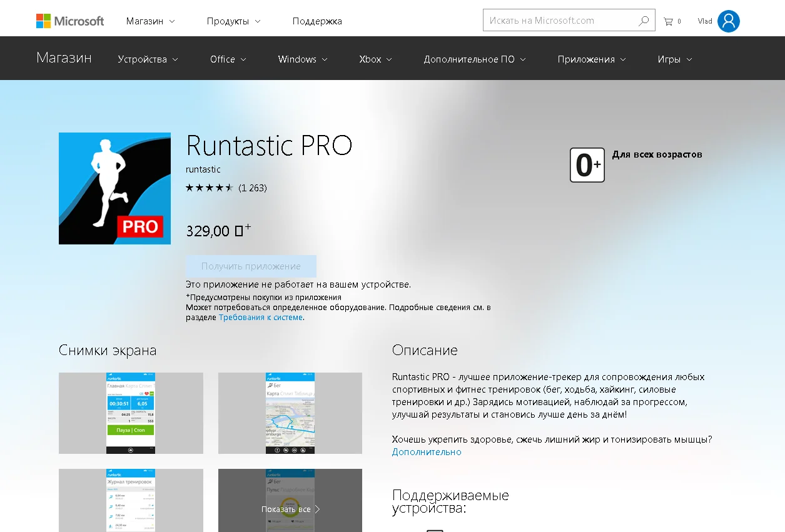
Task: Expand the top Магазин menu
Action: pyautogui.click(x=150, y=21)
